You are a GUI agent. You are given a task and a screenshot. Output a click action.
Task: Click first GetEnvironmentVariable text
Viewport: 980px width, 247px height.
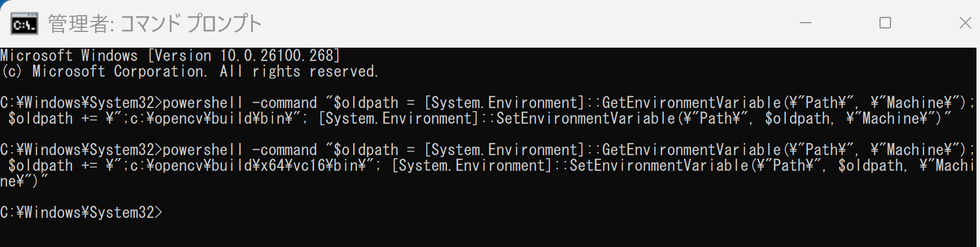tap(691, 103)
